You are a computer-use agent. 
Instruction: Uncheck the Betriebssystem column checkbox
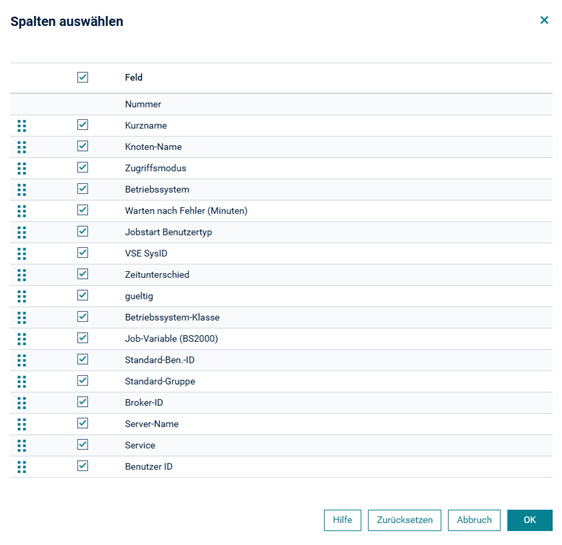tap(82, 188)
